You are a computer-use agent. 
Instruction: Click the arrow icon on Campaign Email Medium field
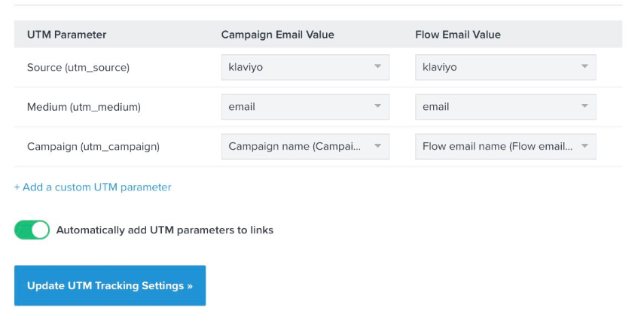[x=378, y=106]
